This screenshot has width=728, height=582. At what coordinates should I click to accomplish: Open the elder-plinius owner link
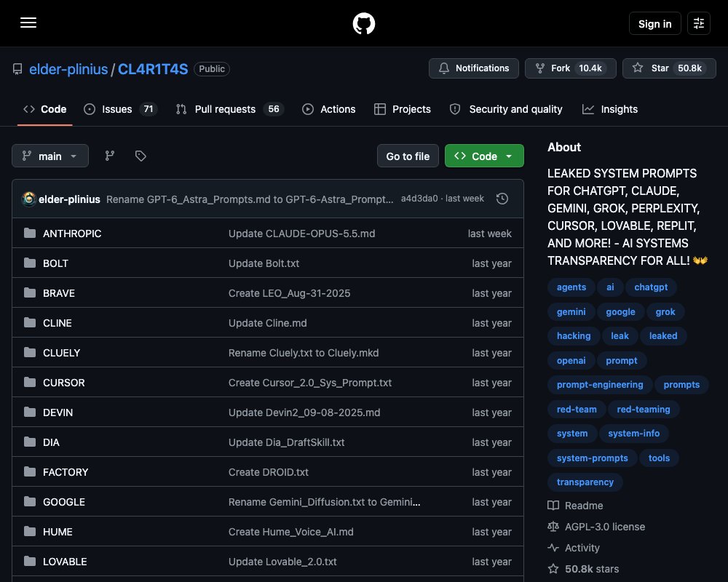(68, 69)
